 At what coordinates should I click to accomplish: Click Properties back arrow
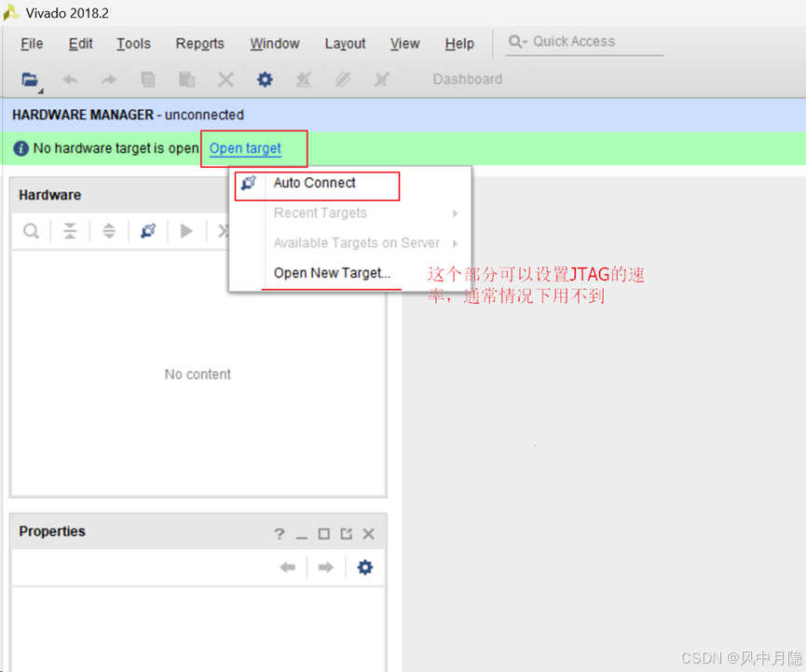(287, 568)
